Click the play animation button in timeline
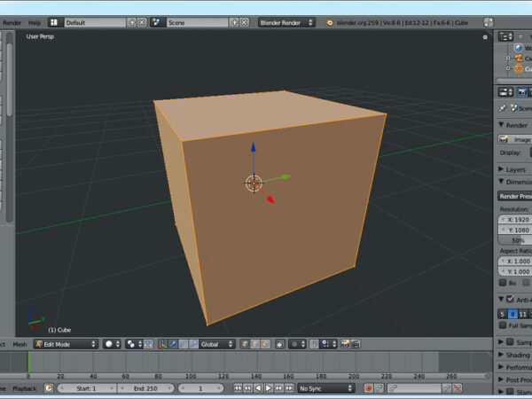532x399 pixels. 269,388
